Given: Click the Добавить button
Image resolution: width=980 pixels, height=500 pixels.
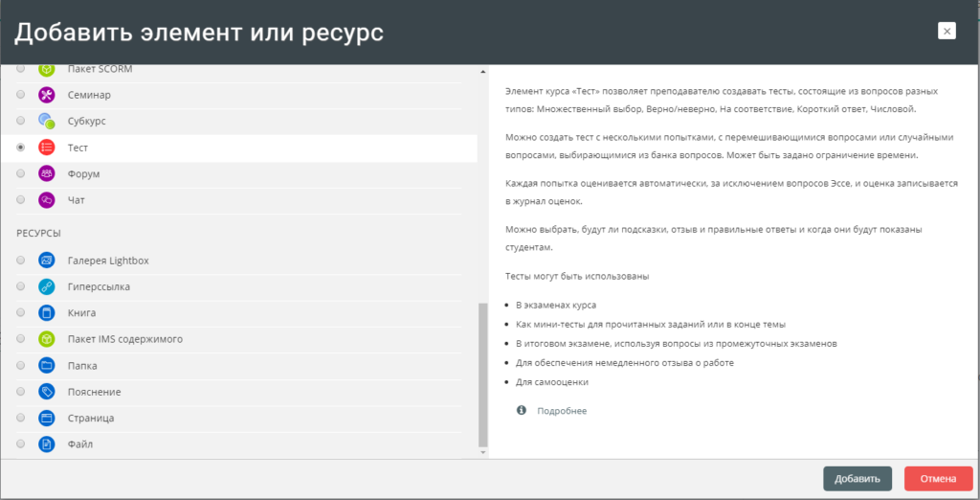Looking at the screenshot, I should [x=857, y=479].
